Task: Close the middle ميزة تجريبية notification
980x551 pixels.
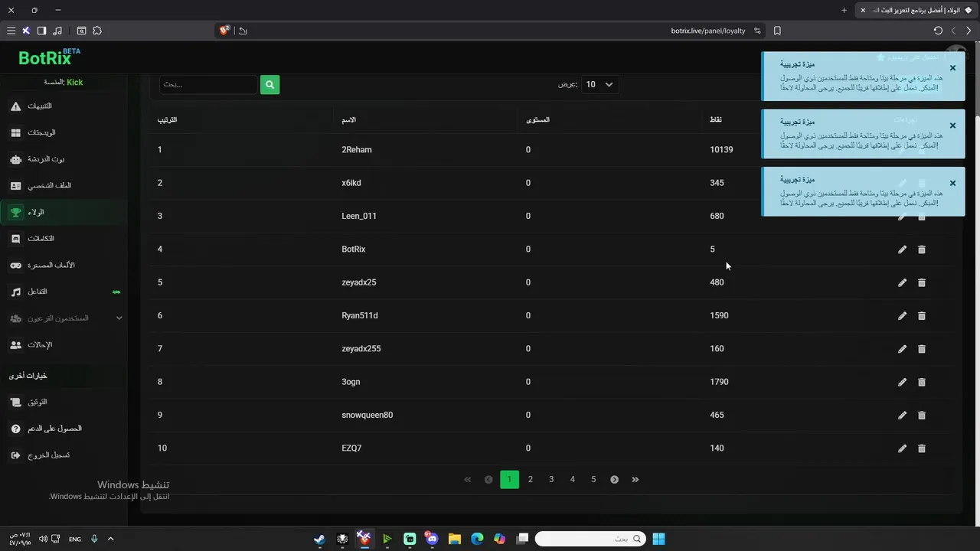Action: tap(952, 126)
